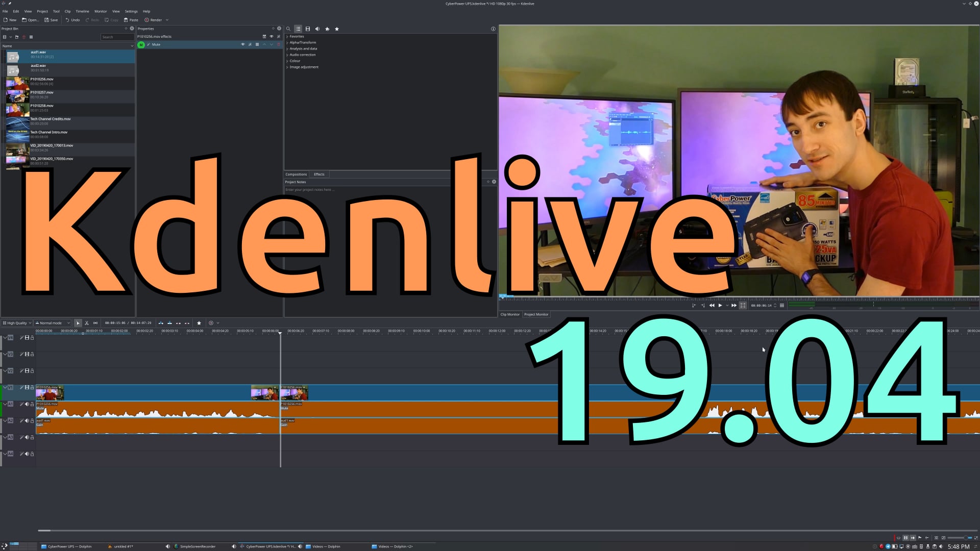Open Render button dropdown arrow

(x=167, y=20)
